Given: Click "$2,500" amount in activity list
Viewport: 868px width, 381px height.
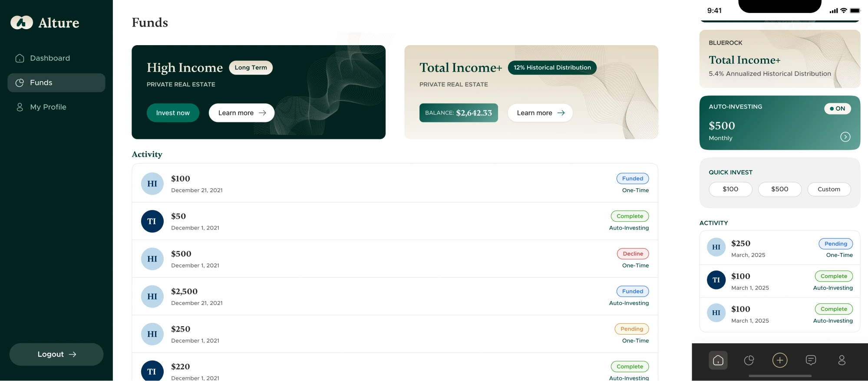Looking at the screenshot, I should click(x=184, y=291).
